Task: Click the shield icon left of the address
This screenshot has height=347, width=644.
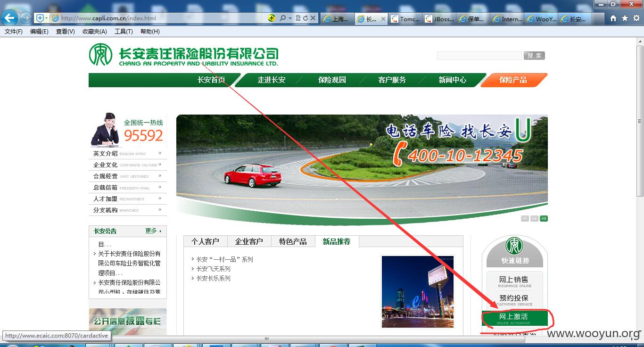Action: pos(40,18)
